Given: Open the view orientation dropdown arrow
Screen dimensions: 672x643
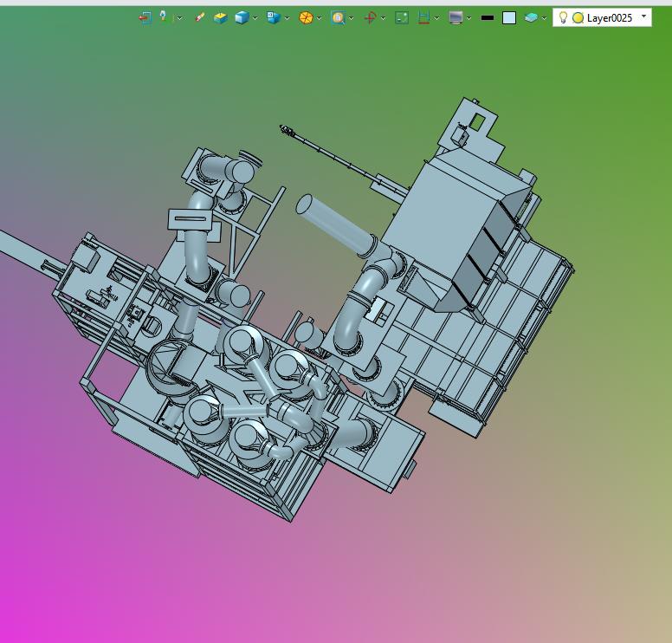Looking at the screenshot, I should (x=288, y=18).
